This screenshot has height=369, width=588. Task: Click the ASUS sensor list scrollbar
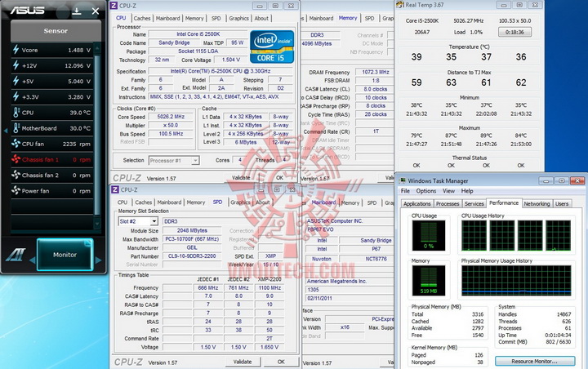click(97, 135)
